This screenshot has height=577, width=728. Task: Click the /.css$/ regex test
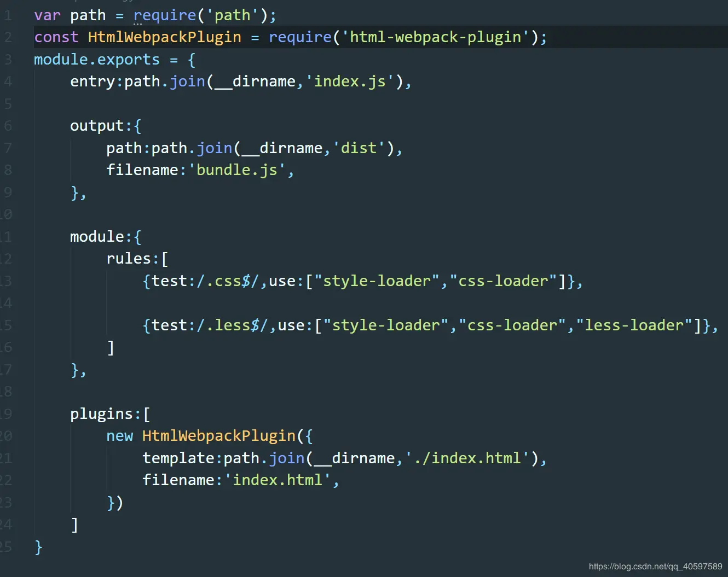click(228, 281)
